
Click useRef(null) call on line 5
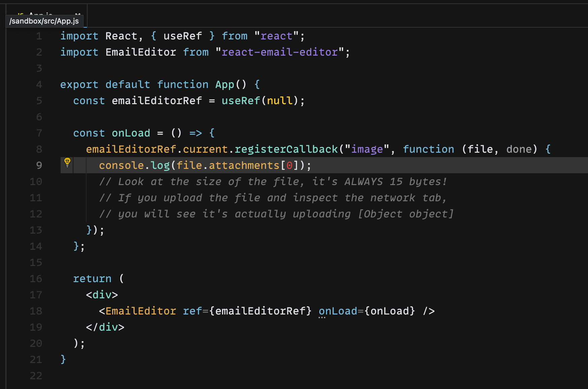(x=260, y=101)
